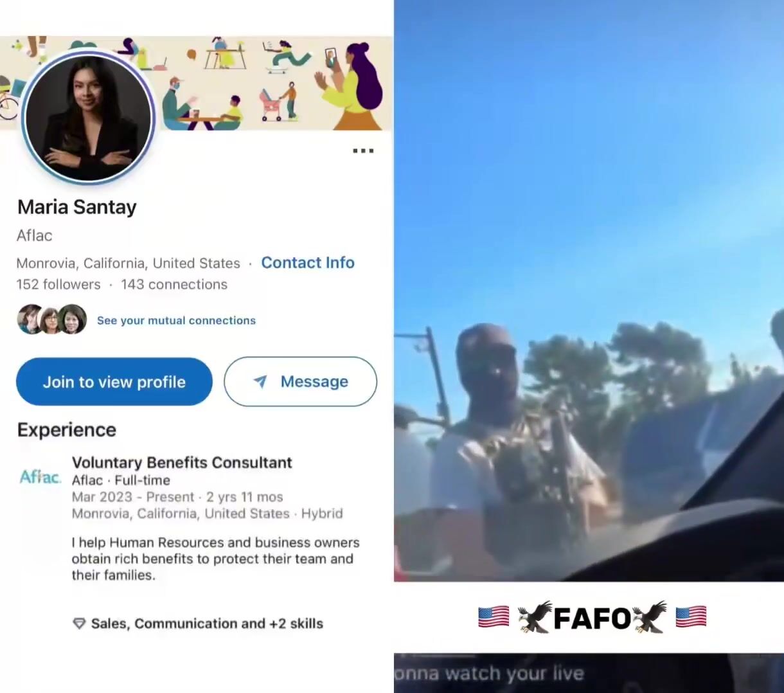The width and height of the screenshot is (784, 693).
Task: Click the 152 followers count
Action: coord(58,284)
